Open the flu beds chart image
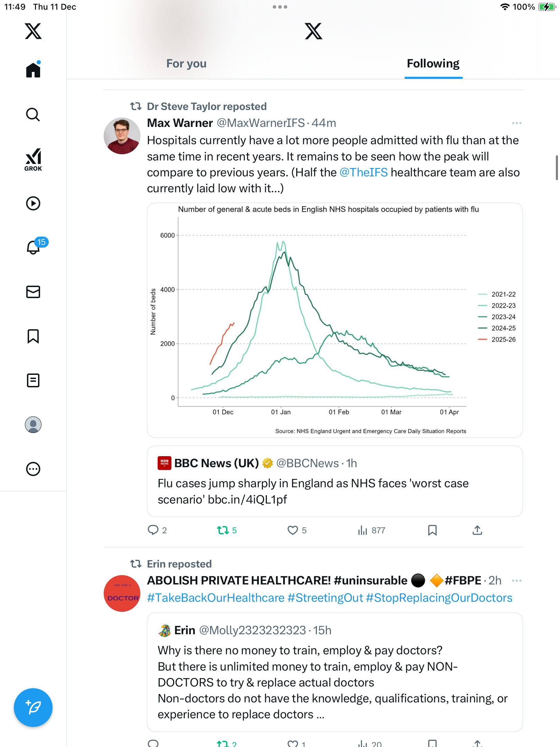This screenshot has width=560, height=747. [x=335, y=320]
